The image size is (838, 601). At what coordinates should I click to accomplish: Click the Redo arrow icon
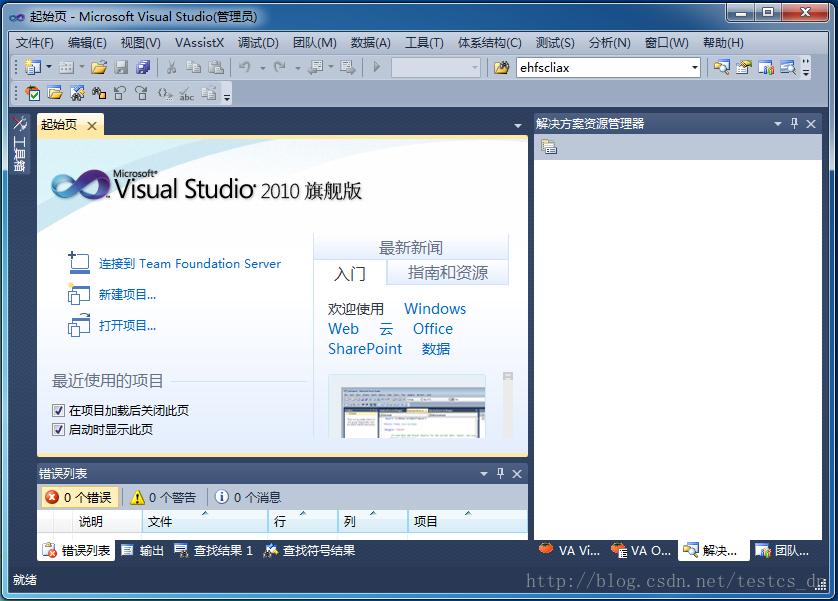pyautogui.click(x=280, y=68)
